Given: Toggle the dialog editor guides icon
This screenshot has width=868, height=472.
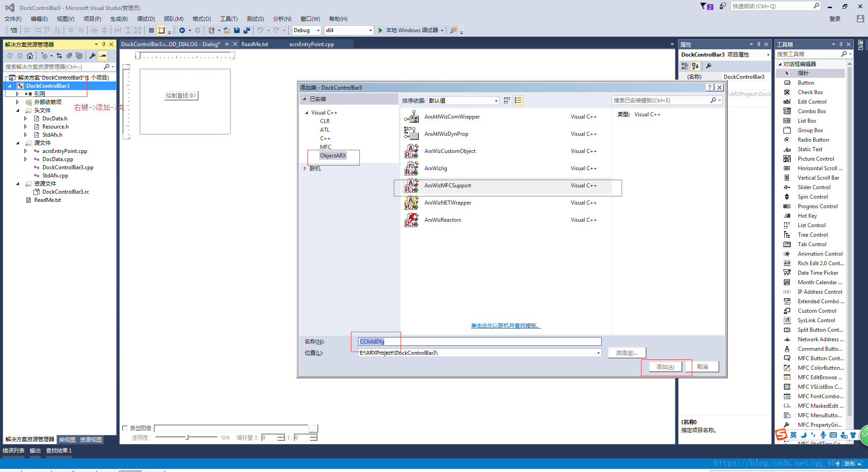Looking at the screenshot, I should (161, 30).
